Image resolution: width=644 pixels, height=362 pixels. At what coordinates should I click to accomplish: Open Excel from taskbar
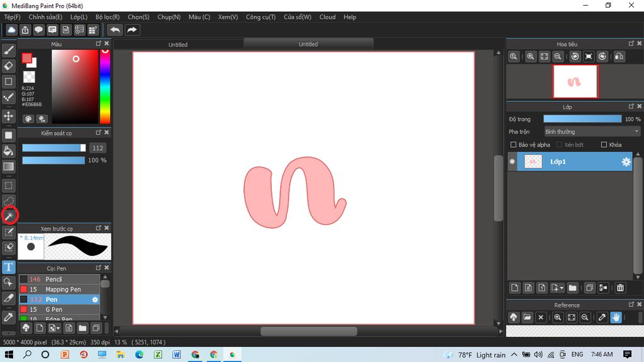[x=158, y=354]
